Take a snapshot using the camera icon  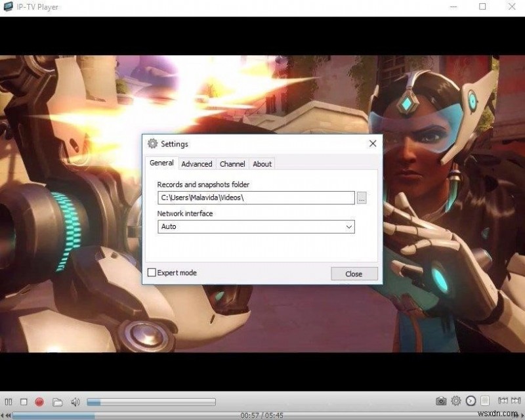click(x=440, y=401)
